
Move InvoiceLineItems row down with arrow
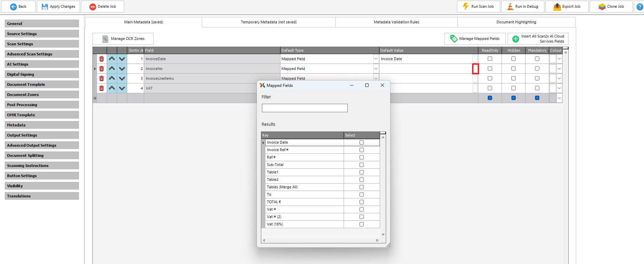coord(122,78)
